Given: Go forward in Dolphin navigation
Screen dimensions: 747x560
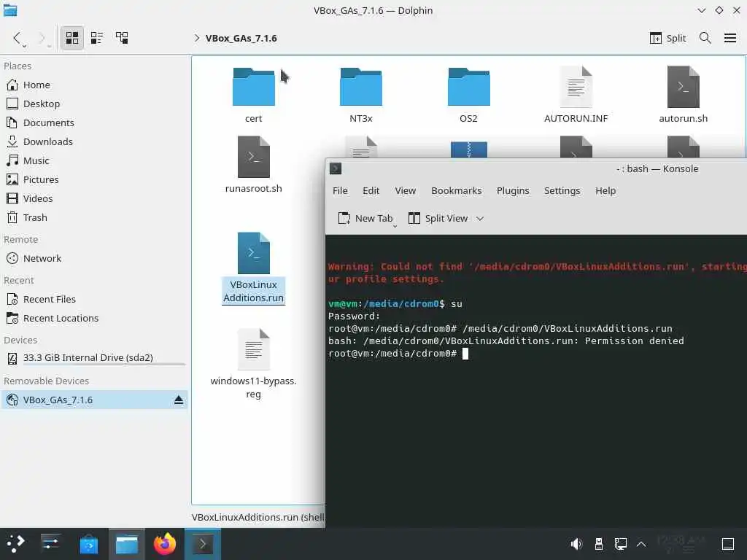Looking at the screenshot, I should [x=42, y=38].
